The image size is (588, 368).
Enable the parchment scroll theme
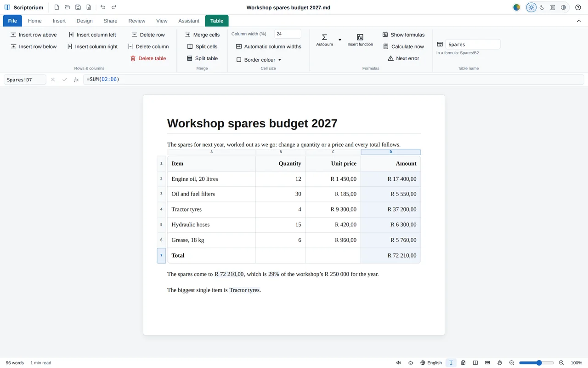(553, 7)
